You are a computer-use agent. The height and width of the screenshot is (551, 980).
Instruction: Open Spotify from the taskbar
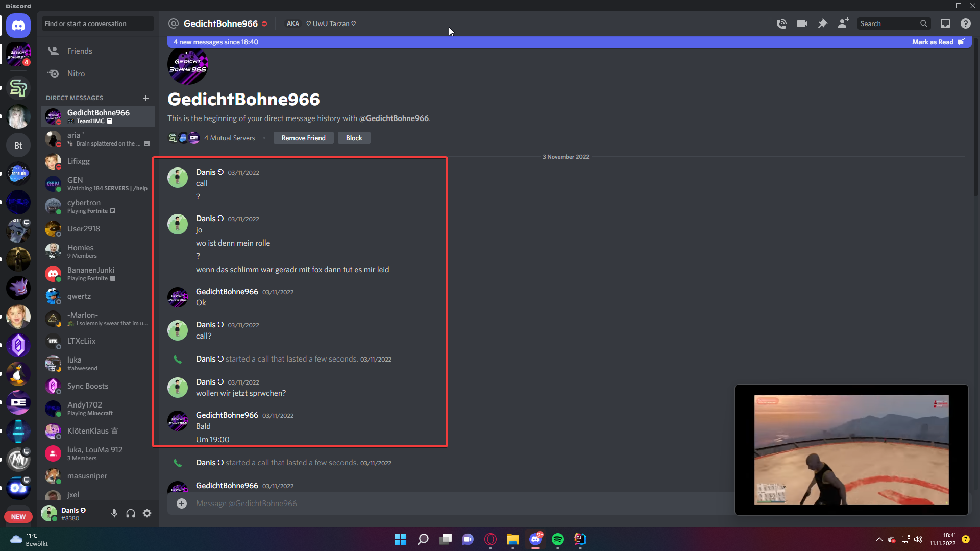pos(557,539)
